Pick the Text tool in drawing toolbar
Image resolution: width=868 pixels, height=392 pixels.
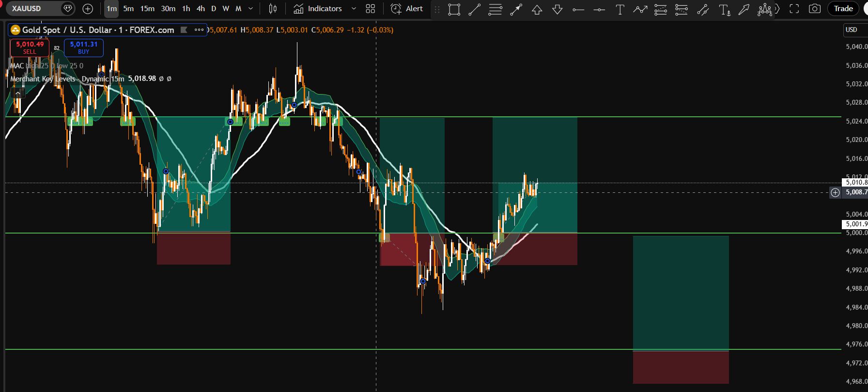pos(620,9)
